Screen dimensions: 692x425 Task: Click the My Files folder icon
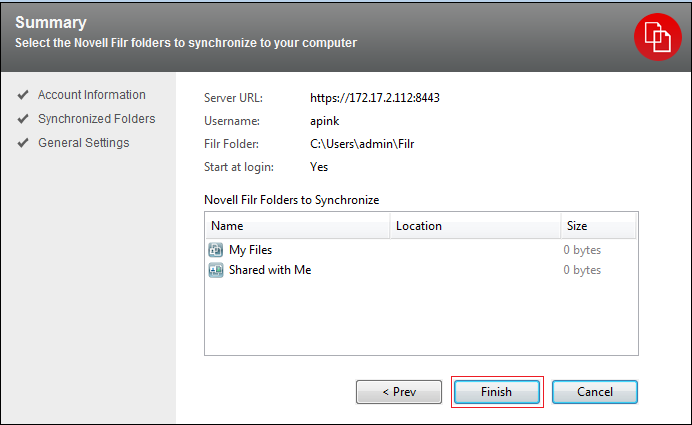(216, 250)
